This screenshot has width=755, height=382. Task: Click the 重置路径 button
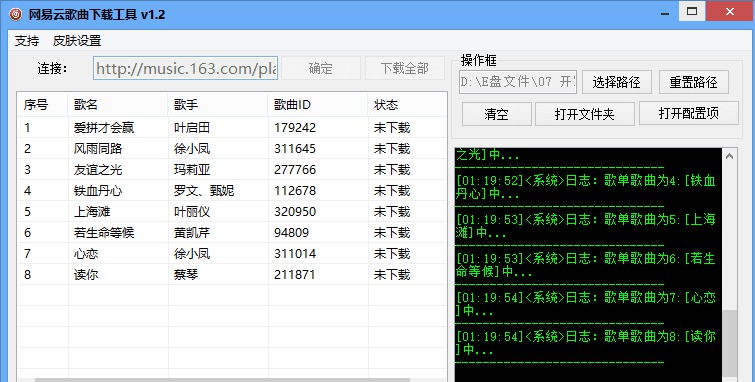pos(693,82)
